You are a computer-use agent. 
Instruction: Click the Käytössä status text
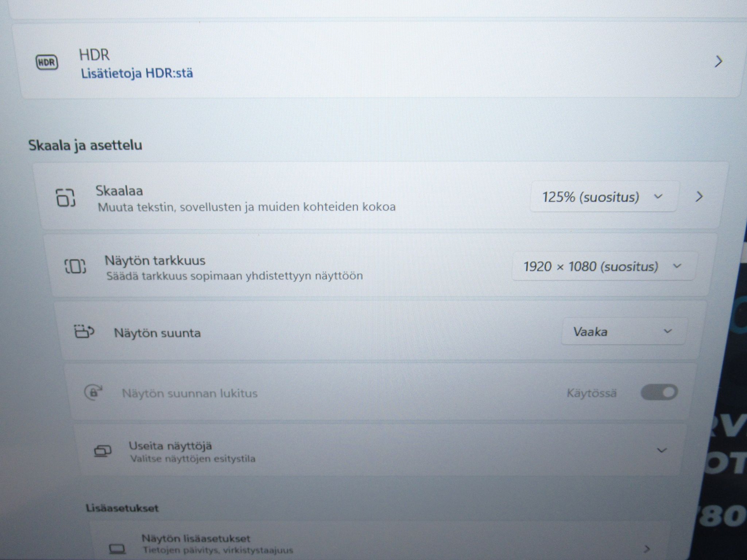[592, 393]
